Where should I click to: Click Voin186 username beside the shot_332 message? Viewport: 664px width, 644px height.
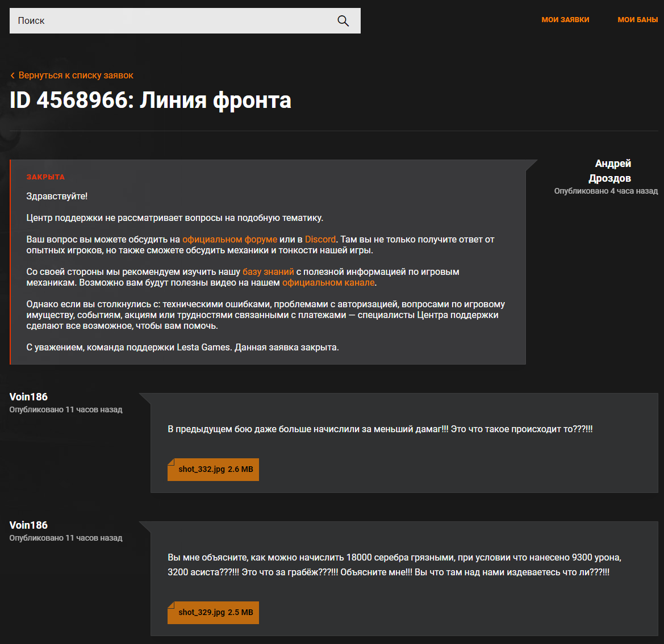click(x=28, y=397)
